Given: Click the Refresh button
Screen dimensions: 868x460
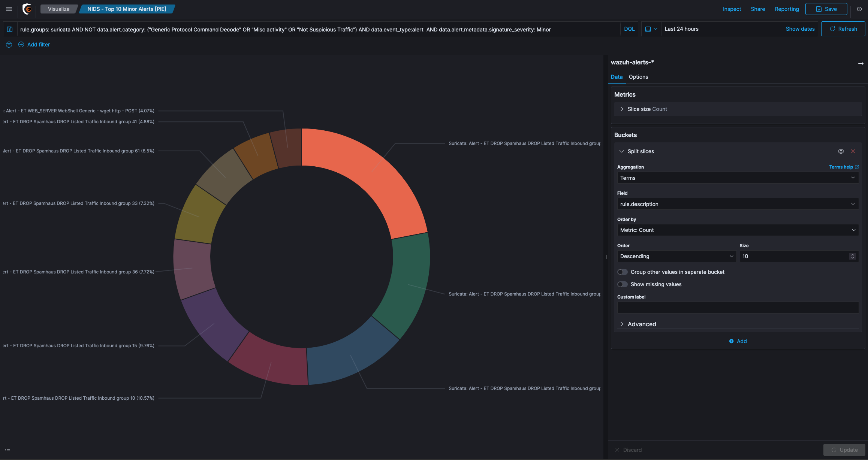Looking at the screenshot, I should coord(843,29).
